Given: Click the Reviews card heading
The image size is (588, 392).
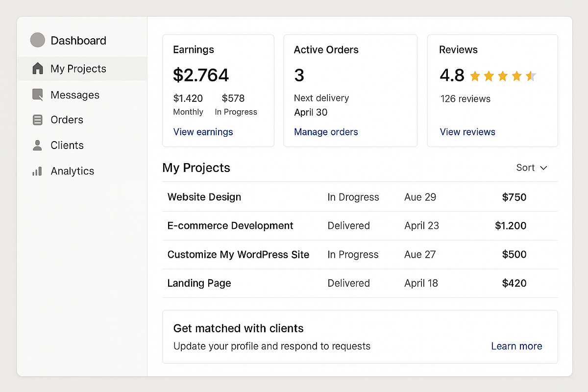Looking at the screenshot, I should [x=459, y=49].
